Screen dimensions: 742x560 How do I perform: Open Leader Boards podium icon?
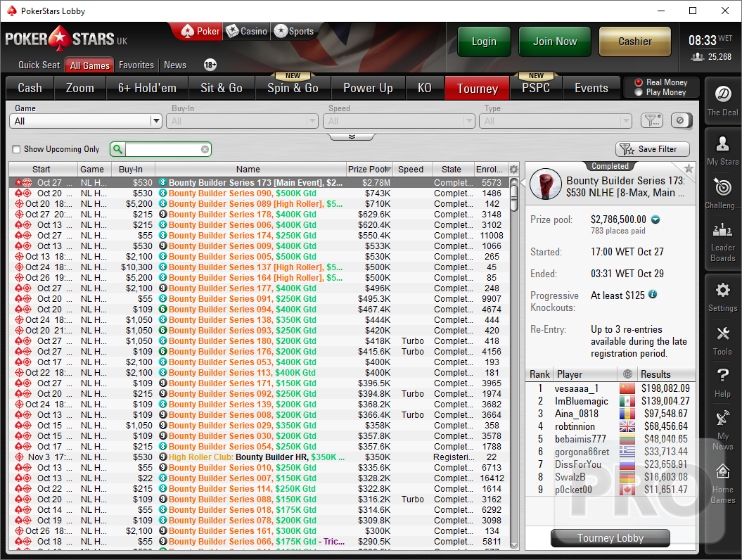click(x=722, y=229)
